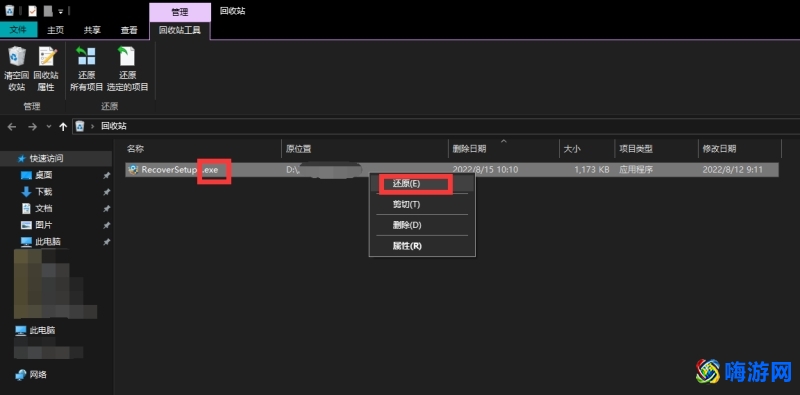Choose 删除(D) in the context menu
800x395 pixels.
tap(422, 225)
